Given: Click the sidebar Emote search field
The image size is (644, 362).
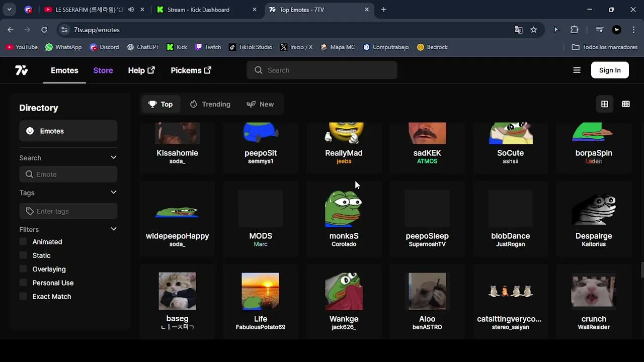Looking at the screenshot, I should 68,174.
